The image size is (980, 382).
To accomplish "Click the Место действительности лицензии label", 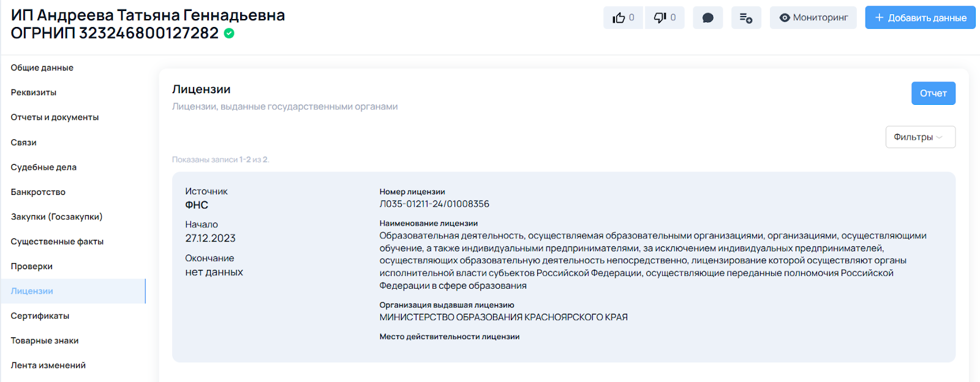I will click(449, 337).
